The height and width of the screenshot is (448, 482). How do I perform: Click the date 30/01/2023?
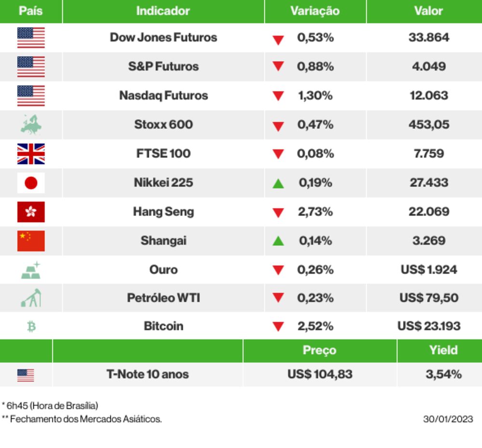point(448,419)
